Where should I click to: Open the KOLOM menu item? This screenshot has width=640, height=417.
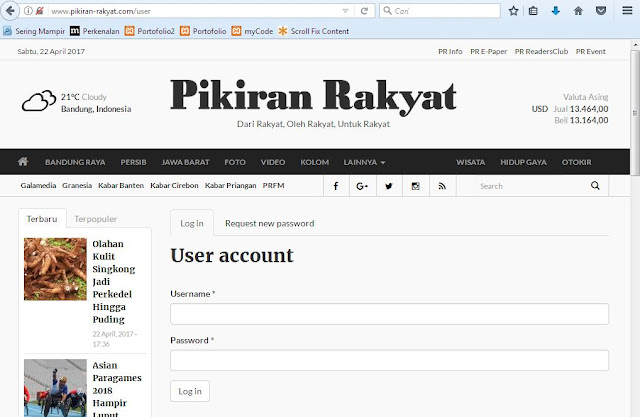click(x=315, y=162)
